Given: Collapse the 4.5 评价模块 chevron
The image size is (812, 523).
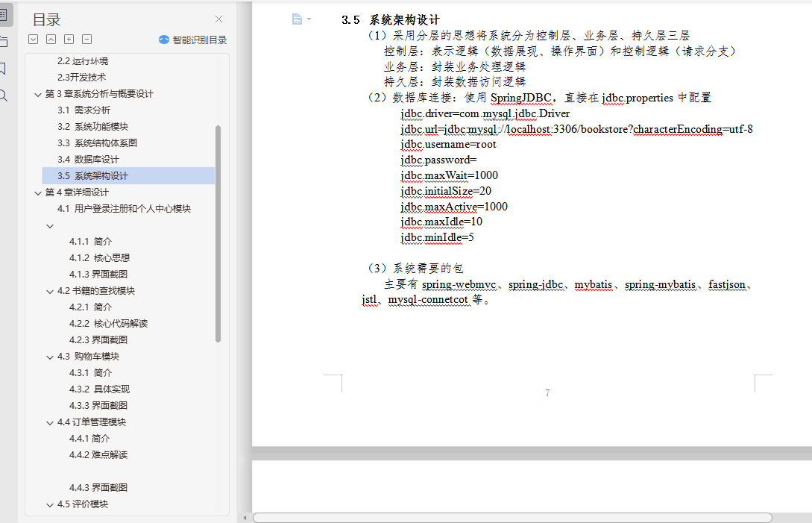Looking at the screenshot, I should pos(50,505).
